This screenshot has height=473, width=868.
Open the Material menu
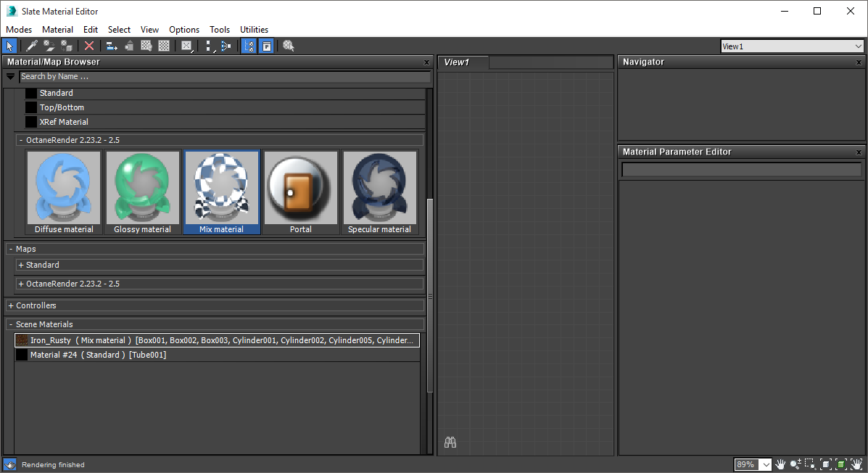tap(57, 29)
